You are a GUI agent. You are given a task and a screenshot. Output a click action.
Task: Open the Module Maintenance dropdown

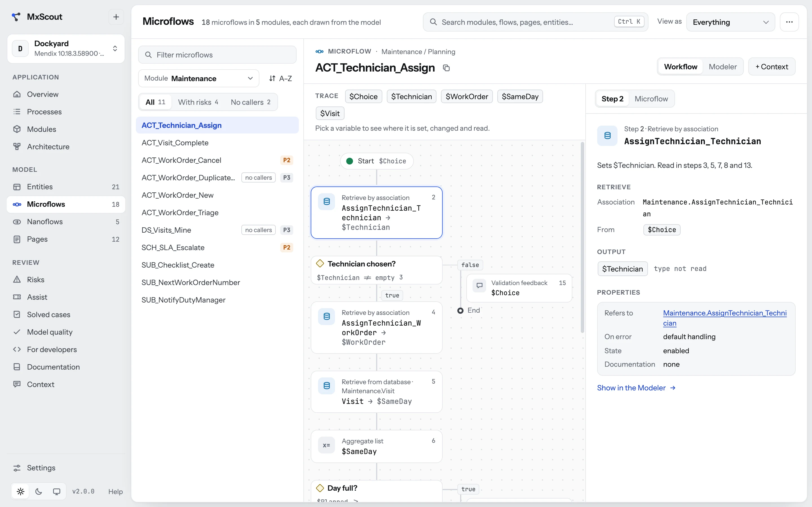point(199,79)
